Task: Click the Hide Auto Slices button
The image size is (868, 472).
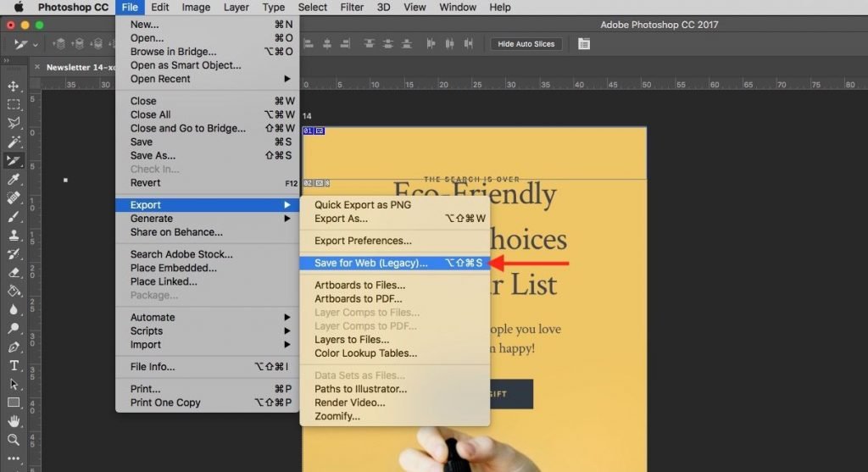Action: click(x=526, y=44)
